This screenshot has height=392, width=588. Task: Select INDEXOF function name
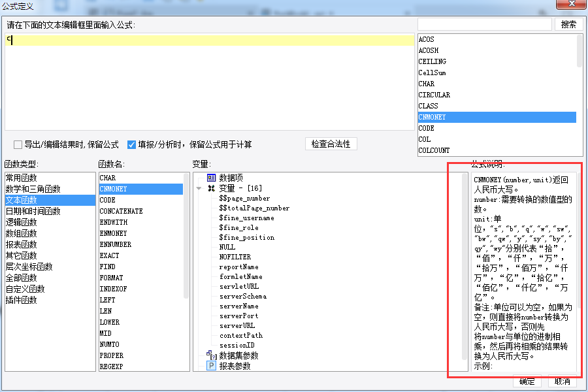coord(141,289)
